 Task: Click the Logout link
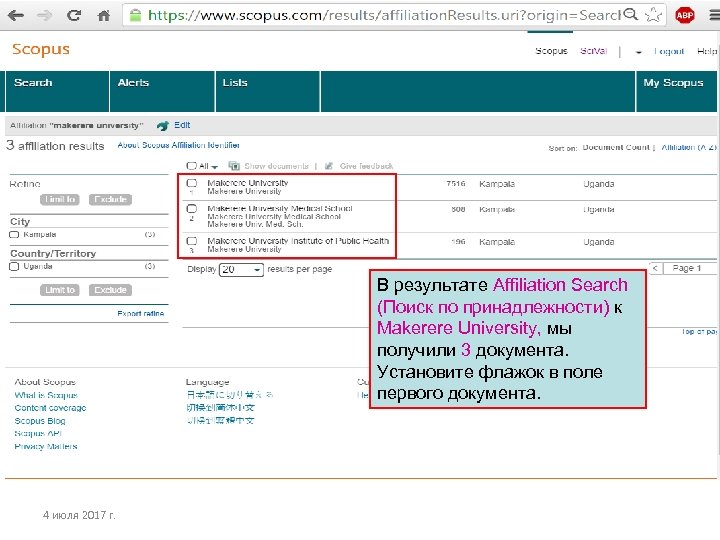tap(669, 51)
